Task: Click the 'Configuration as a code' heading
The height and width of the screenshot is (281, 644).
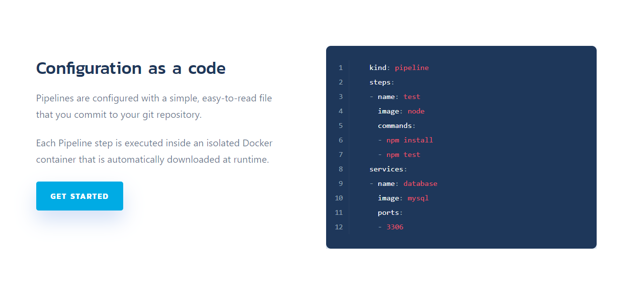Action: pos(131,69)
